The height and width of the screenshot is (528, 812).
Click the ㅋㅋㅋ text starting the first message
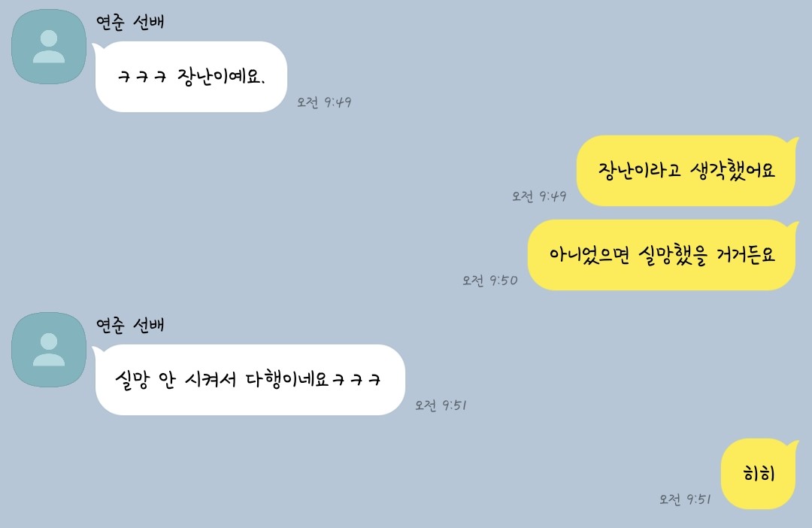[142, 77]
